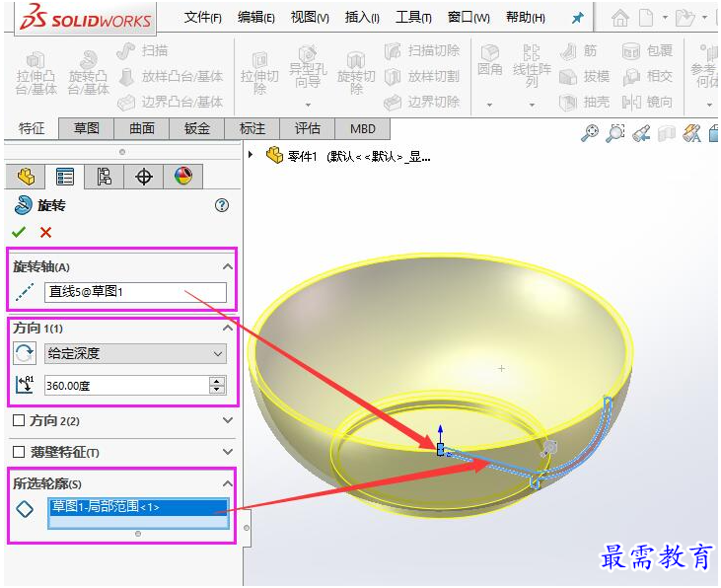Select the Draft (拔模) tool

click(x=585, y=76)
